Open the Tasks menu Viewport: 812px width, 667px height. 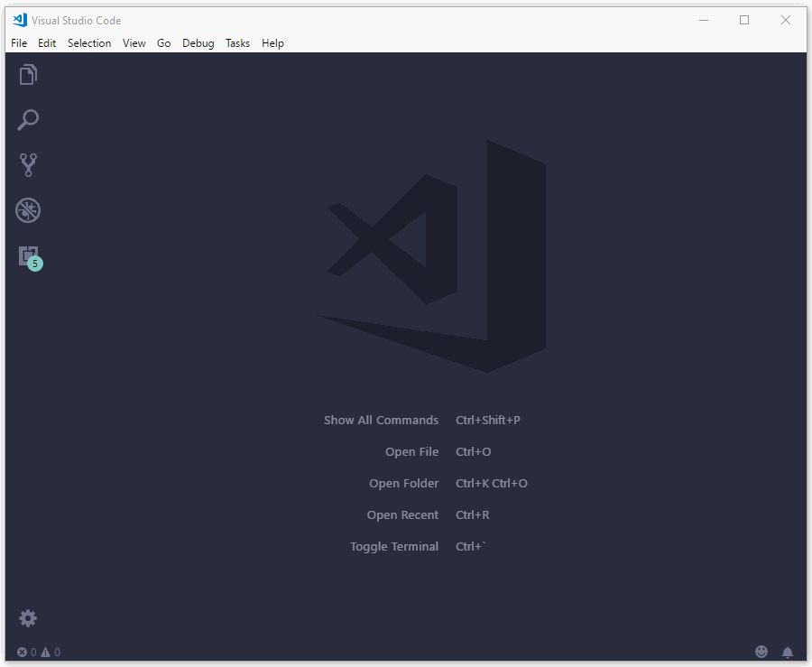(x=237, y=43)
